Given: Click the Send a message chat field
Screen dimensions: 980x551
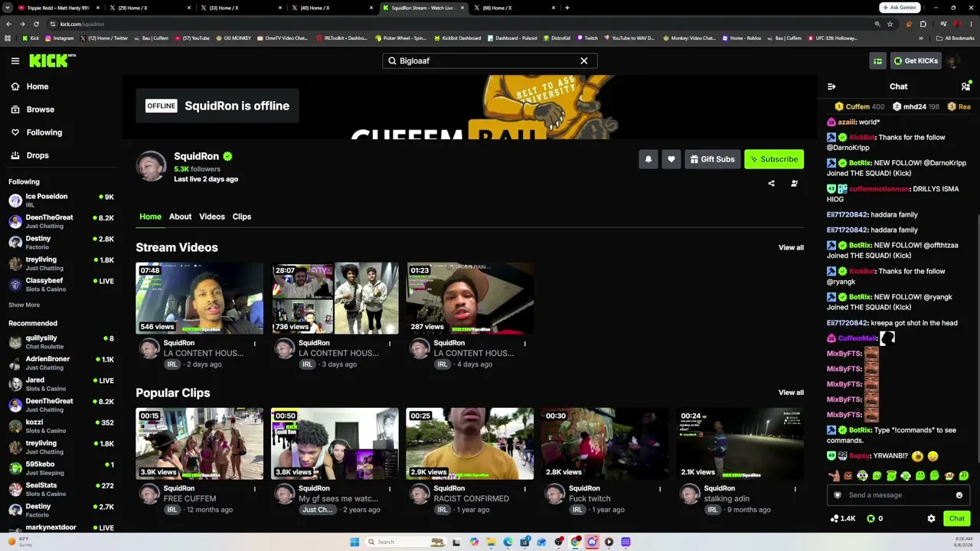Looking at the screenshot, I should pyautogui.click(x=897, y=495).
